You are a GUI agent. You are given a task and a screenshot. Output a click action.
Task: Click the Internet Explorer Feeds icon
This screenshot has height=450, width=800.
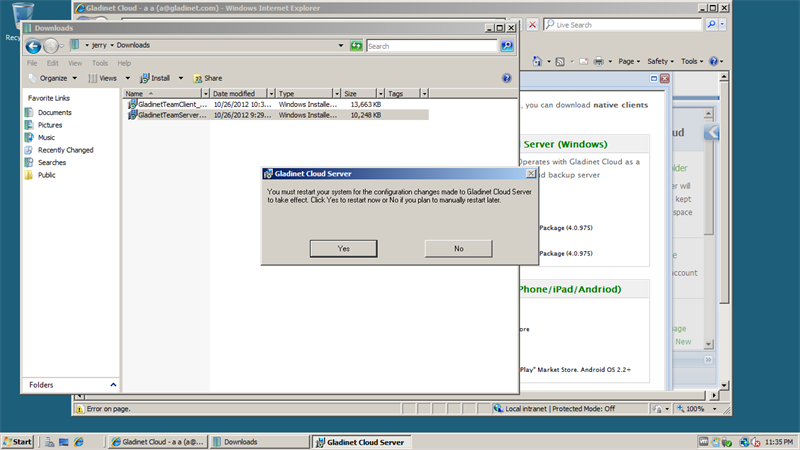tap(560, 61)
